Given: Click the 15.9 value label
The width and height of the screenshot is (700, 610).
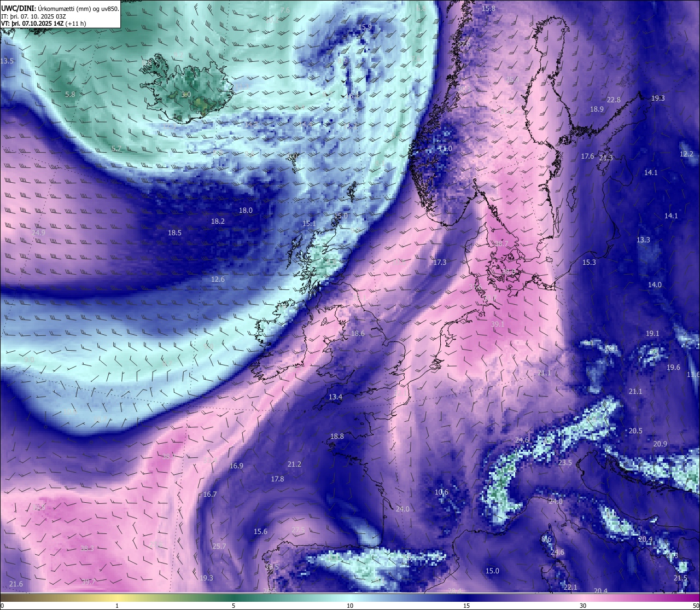Looking at the screenshot, I should (365, 27).
